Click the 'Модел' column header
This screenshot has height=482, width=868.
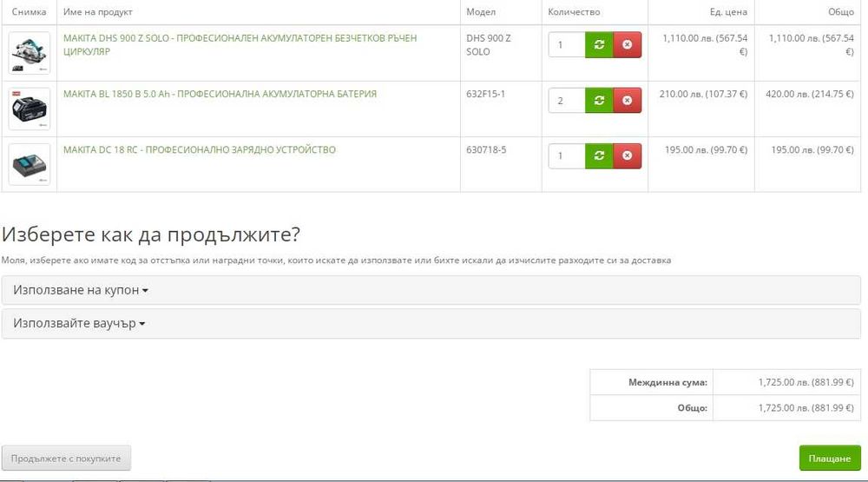click(481, 11)
